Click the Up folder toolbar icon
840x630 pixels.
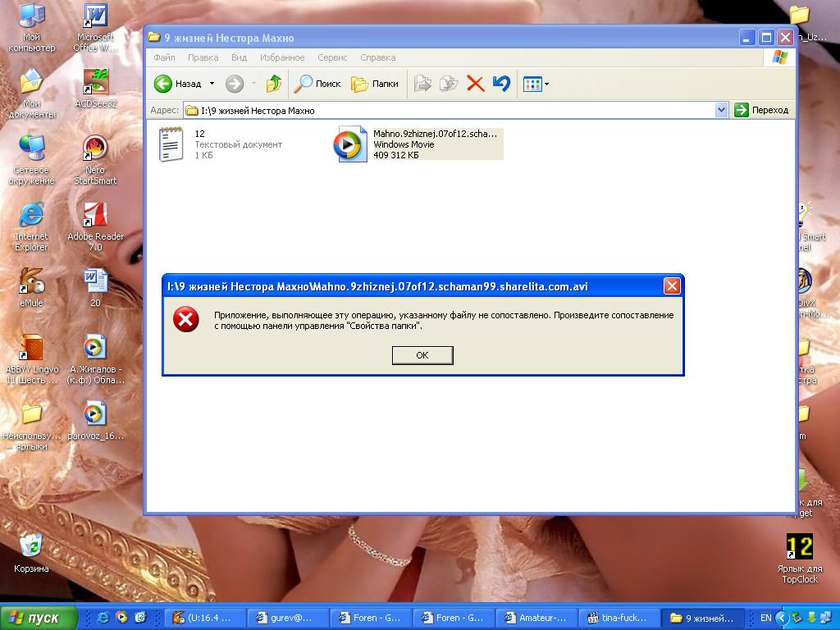[x=274, y=84]
